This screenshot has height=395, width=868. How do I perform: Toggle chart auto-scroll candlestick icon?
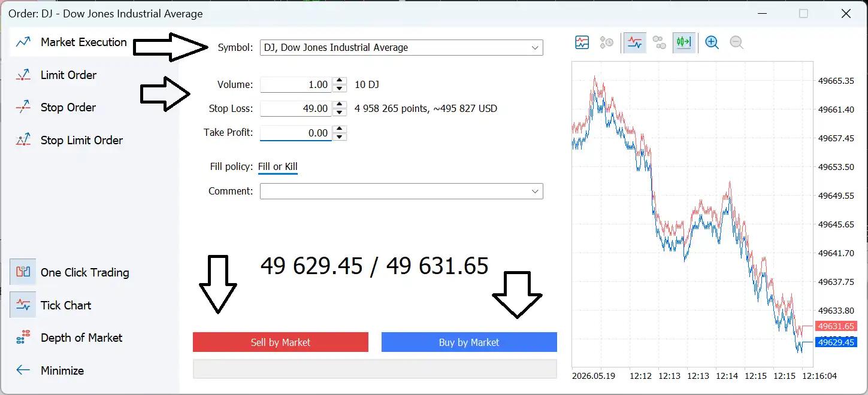coord(684,42)
